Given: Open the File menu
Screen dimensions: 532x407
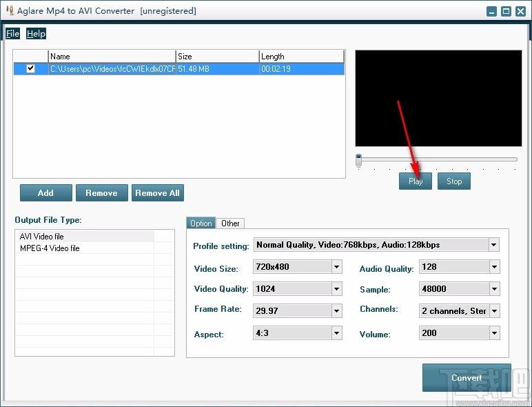Looking at the screenshot, I should [x=12, y=34].
